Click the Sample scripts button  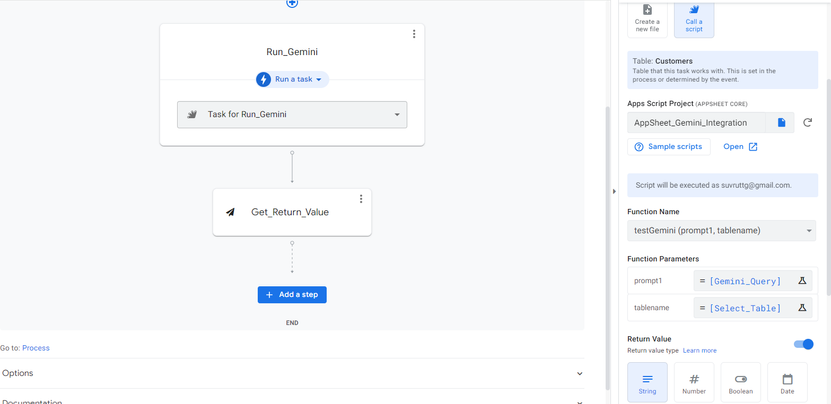(x=669, y=147)
